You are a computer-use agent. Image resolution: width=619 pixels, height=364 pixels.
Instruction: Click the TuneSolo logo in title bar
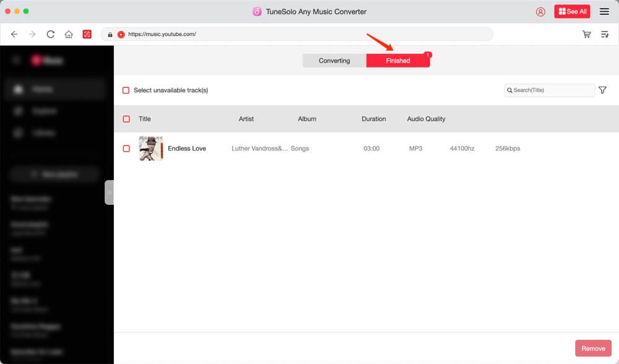click(x=257, y=12)
